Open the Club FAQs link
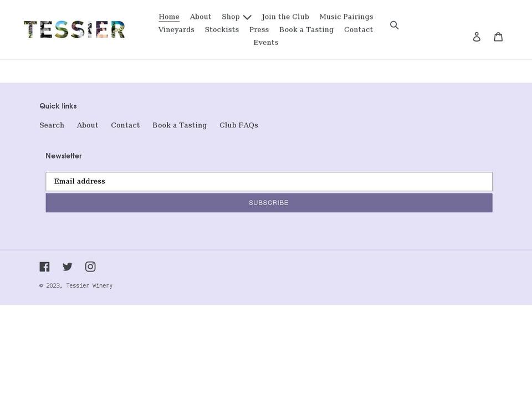This screenshot has height=399, width=532. tap(239, 125)
